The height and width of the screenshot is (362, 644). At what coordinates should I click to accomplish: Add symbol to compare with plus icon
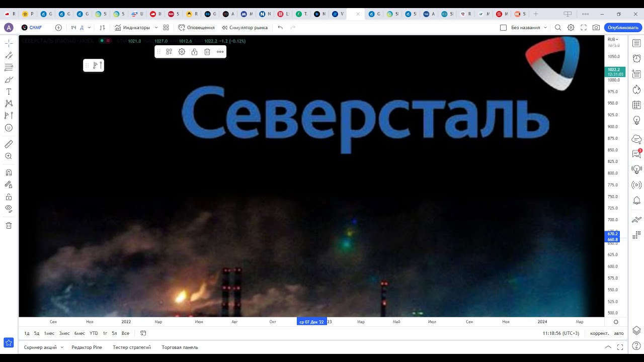(x=58, y=28)
